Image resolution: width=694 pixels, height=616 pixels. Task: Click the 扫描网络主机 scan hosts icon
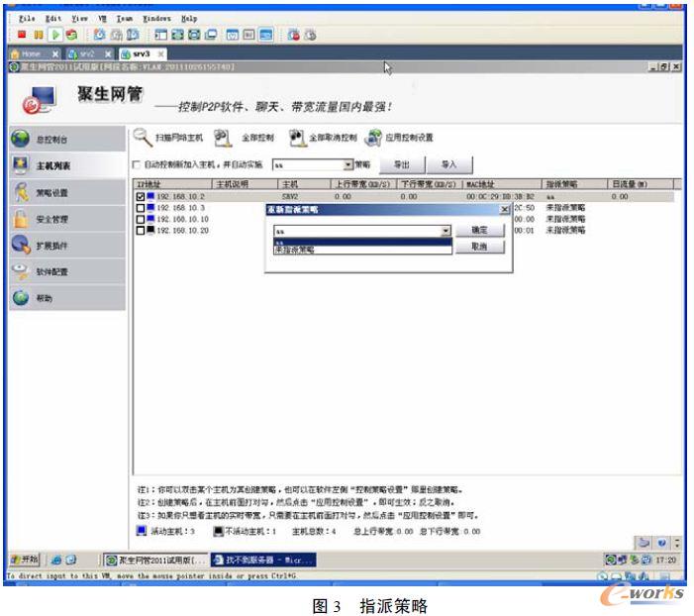coord(143,138)
